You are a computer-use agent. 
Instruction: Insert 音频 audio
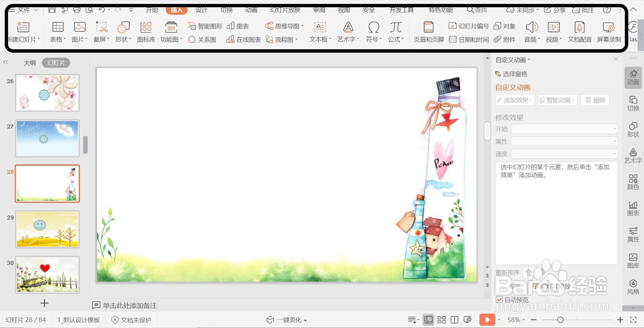point(532,32)
